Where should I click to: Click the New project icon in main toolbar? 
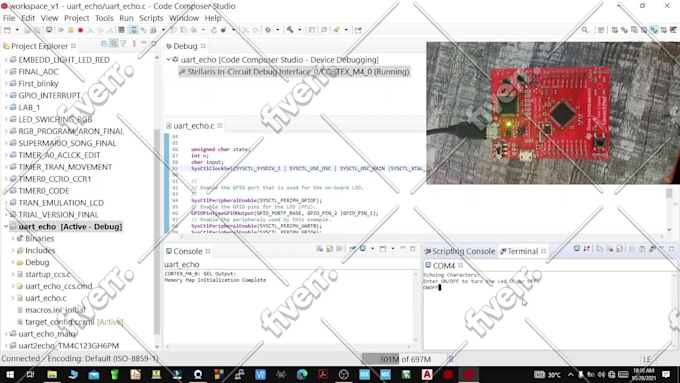coord(7,30)
